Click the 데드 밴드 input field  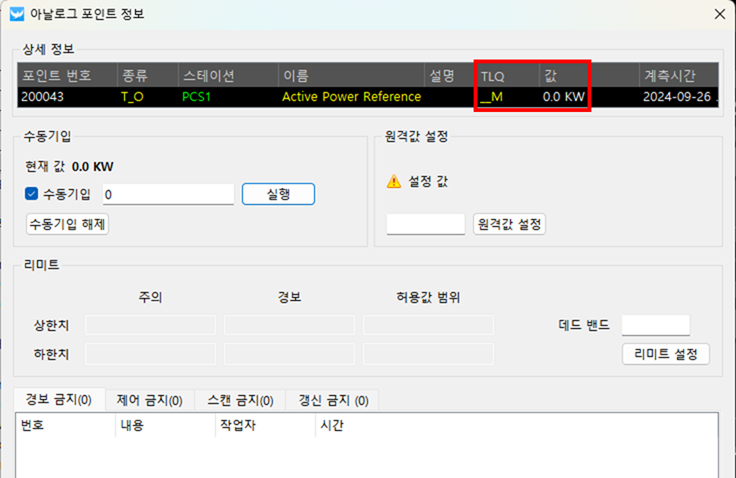point(655,325)
